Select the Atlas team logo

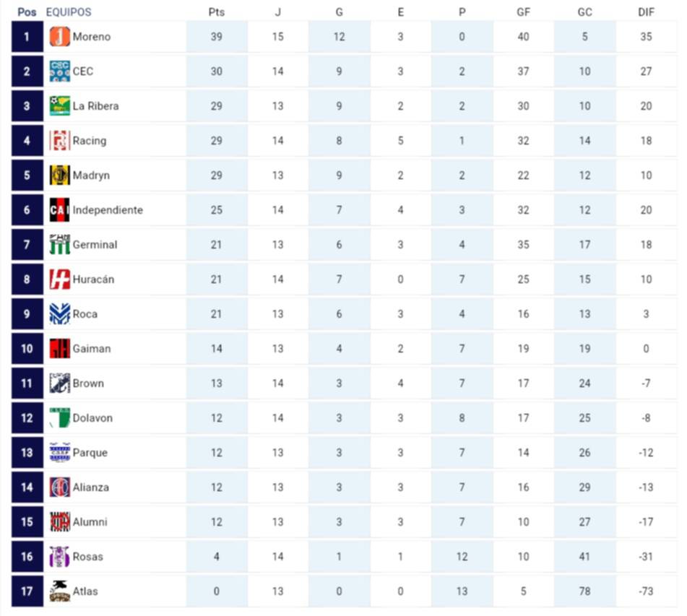pos(60,591)
